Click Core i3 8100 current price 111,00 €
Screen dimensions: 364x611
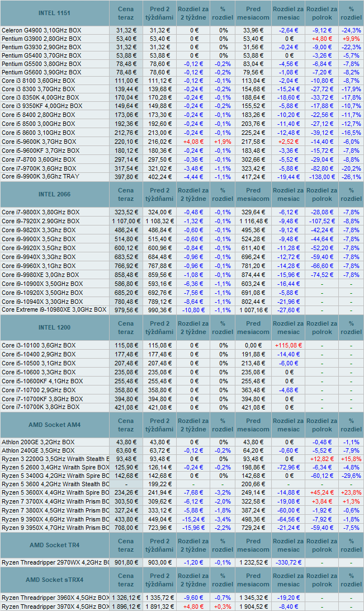(x=126, y=81)
